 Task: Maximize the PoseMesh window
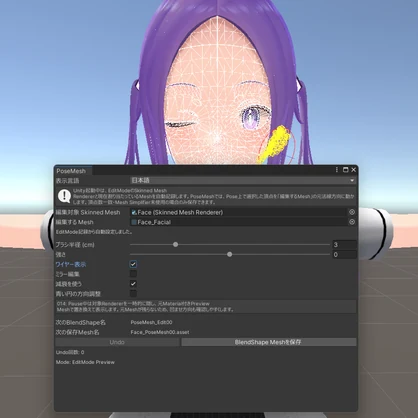coord(346,170)
